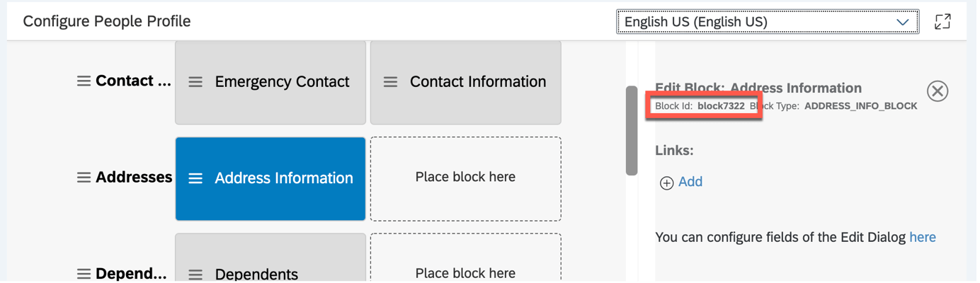This screenshot has width=980, height=283.
Task: Click the language dropdown chevron arrow
Action: pos(903,22)
